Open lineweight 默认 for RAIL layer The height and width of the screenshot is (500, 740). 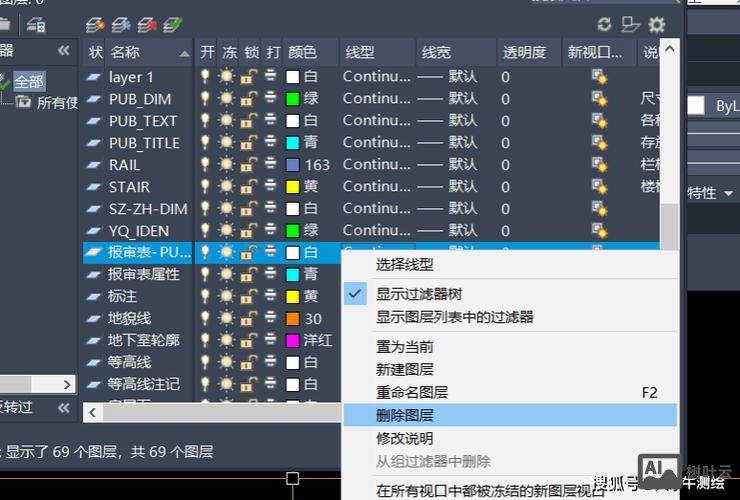tap(448, 164)
